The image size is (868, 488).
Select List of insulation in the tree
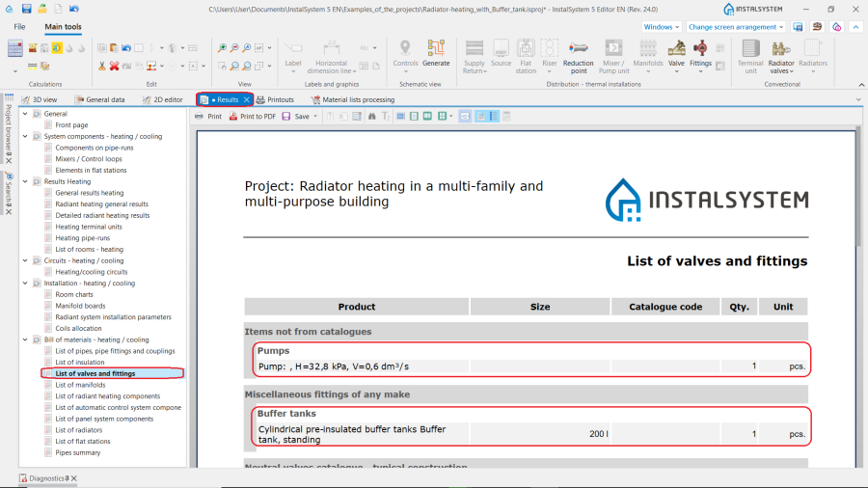pyautogui.click(x=80, y=363)
